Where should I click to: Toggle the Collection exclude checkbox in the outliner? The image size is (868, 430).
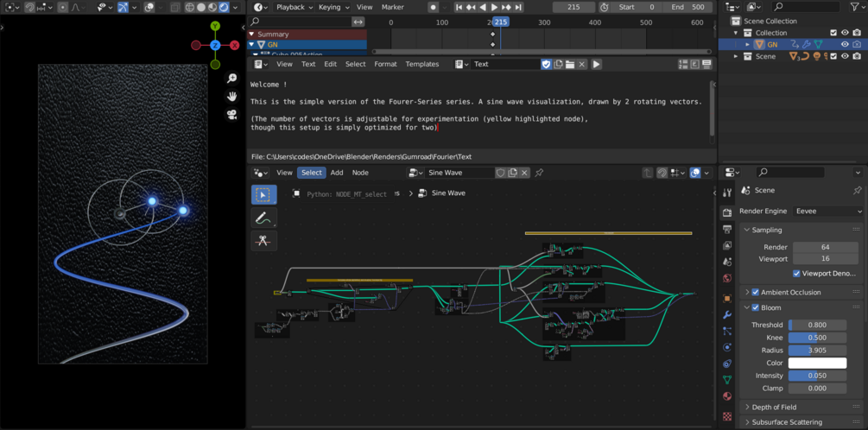[833, 33]
